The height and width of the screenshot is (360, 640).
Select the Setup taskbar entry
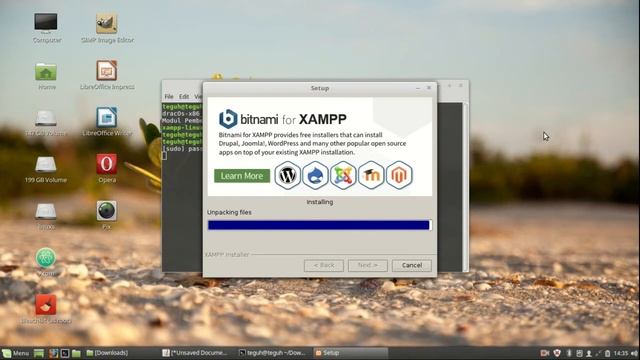coord(350,353)
